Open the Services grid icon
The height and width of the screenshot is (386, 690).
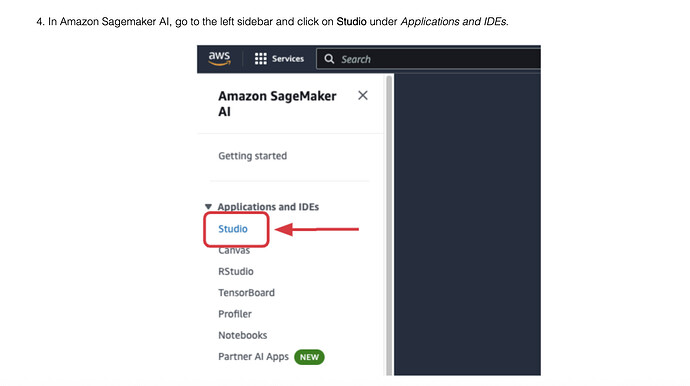tap(261, 59)
